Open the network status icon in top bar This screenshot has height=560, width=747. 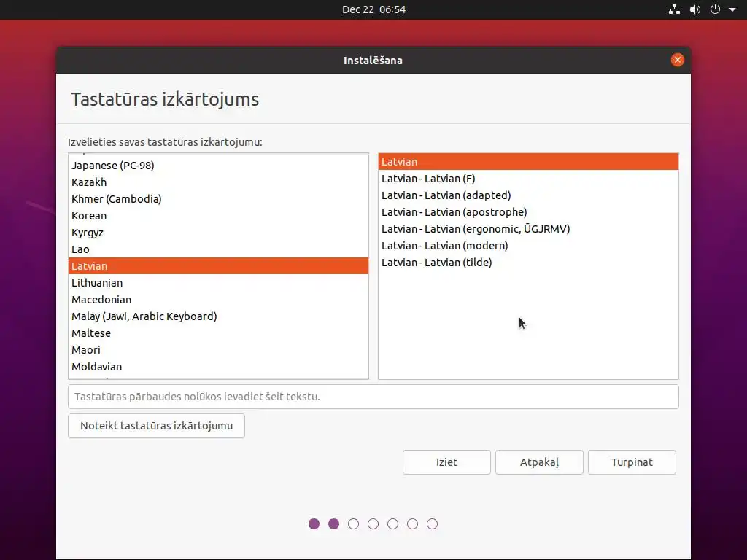pos(674,9)
